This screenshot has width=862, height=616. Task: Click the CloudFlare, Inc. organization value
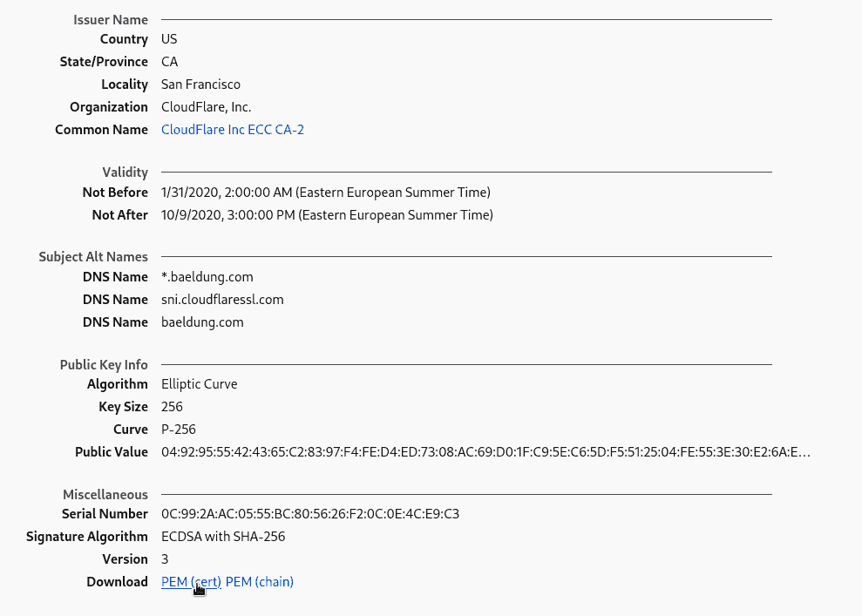pos(206,107)
